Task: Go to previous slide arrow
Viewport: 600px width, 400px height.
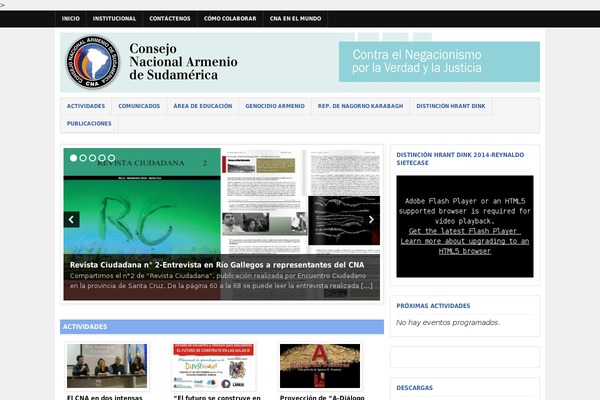Action: [71, 220]
